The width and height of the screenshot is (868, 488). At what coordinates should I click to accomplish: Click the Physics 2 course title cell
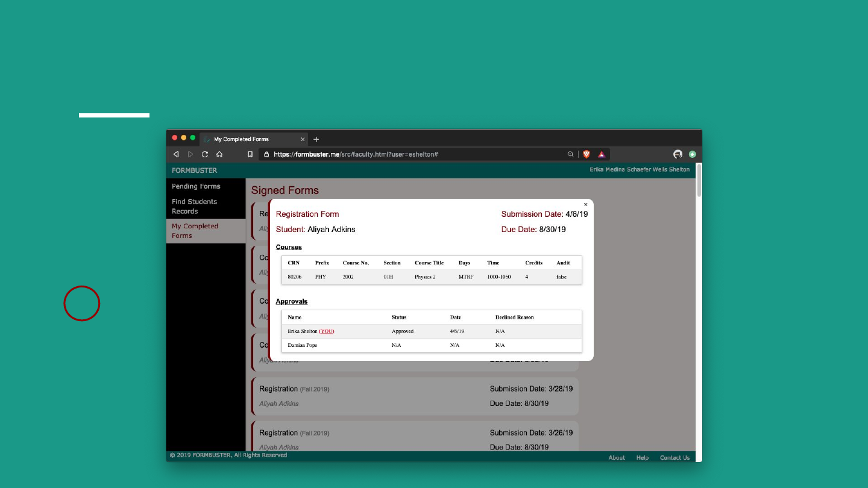[425, 277]
